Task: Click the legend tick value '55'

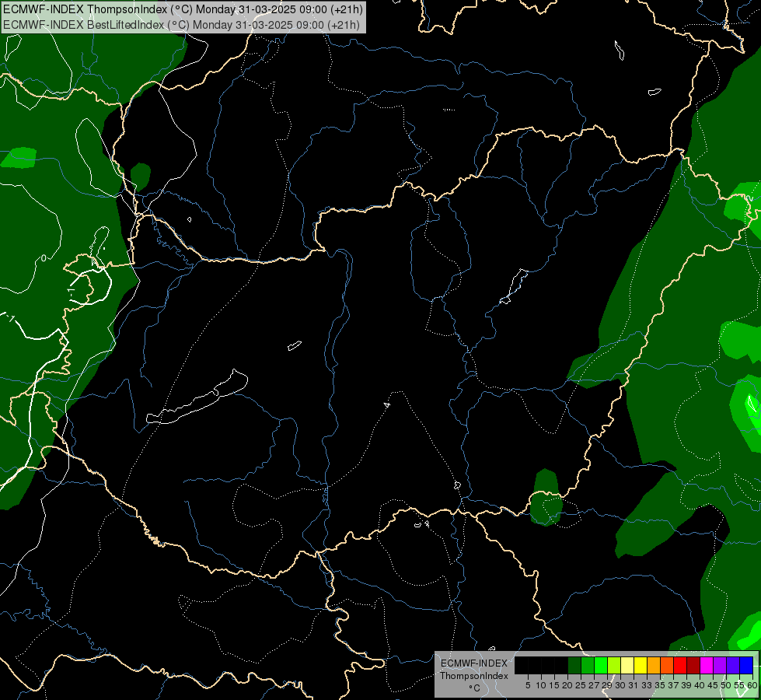Action: (x=740, y=685)
